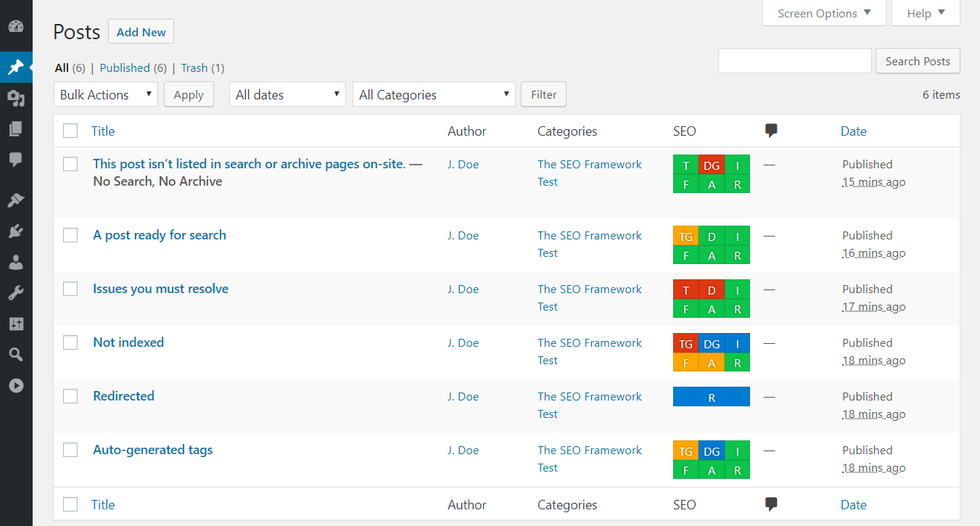980x526 pixels.
Task: Select all posts with the header checkbox
Action: coord(70,131)
